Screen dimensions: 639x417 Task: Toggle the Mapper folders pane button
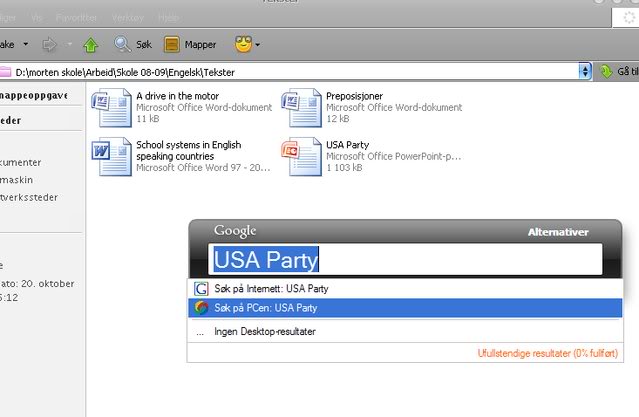click(x=190, y=44)
